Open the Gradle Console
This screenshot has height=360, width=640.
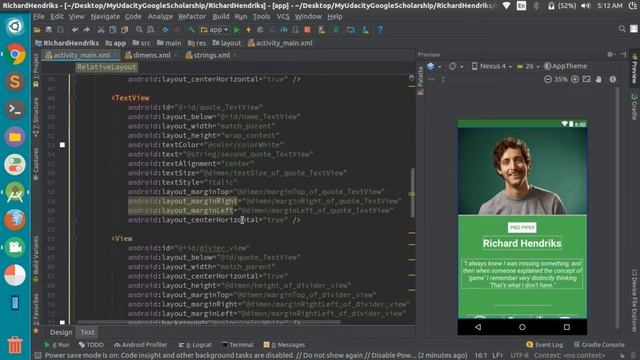(599, 345)
